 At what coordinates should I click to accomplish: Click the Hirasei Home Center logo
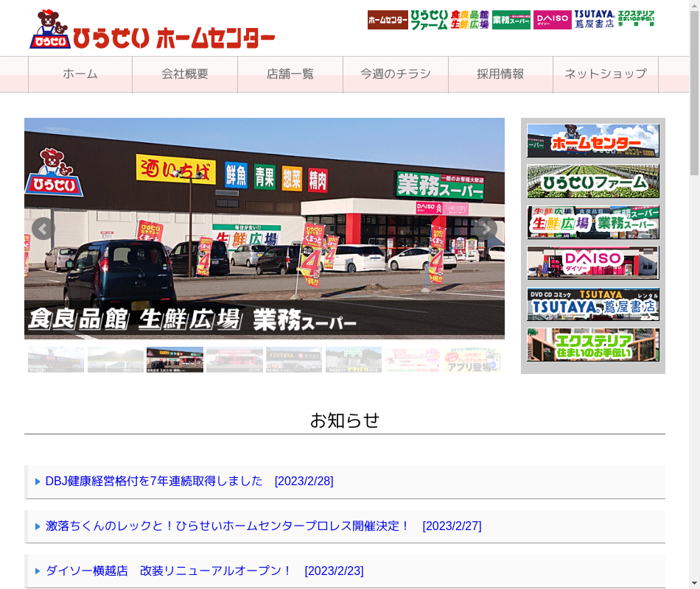coord(153,31)
